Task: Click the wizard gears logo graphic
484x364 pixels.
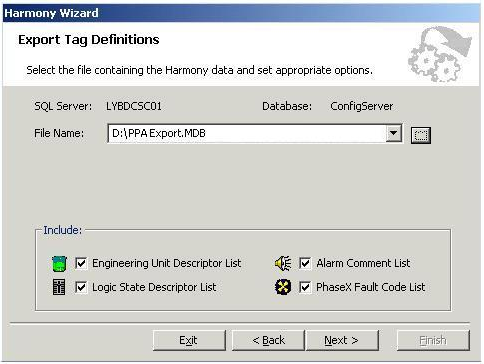Action: pos(439,54)
